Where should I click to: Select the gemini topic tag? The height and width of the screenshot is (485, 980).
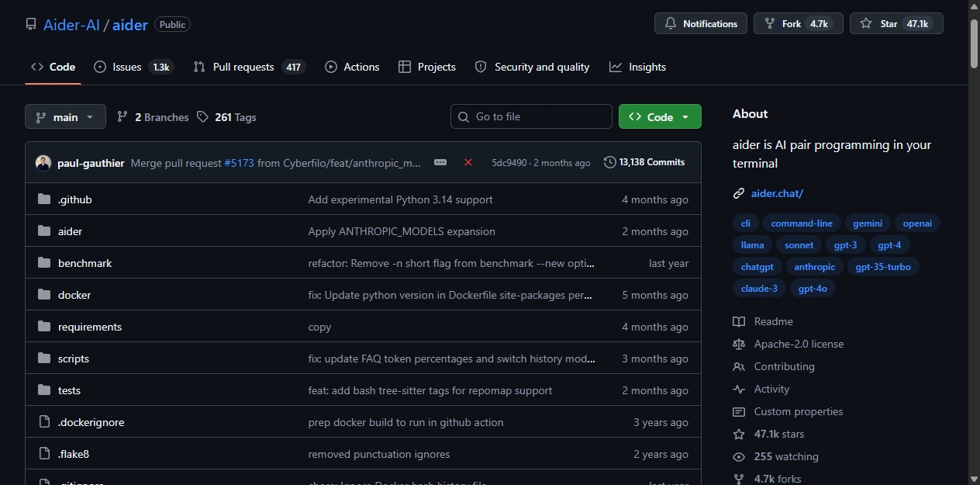pos(868,223)
